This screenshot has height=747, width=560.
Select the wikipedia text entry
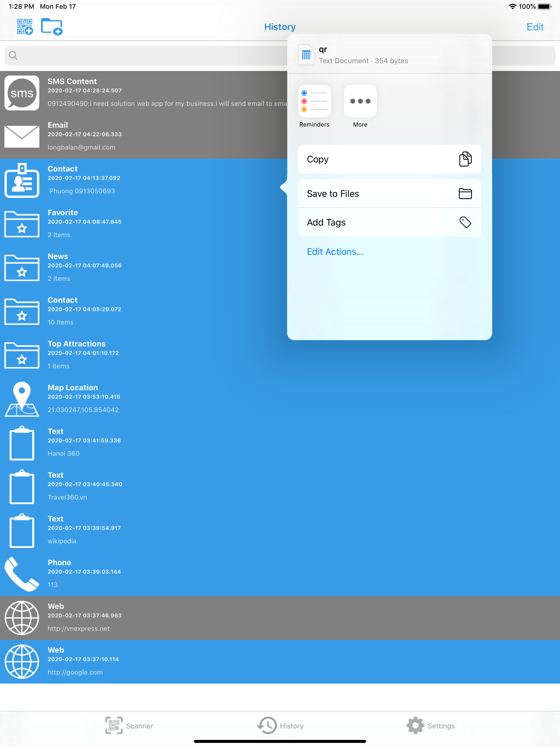(62, 541)
